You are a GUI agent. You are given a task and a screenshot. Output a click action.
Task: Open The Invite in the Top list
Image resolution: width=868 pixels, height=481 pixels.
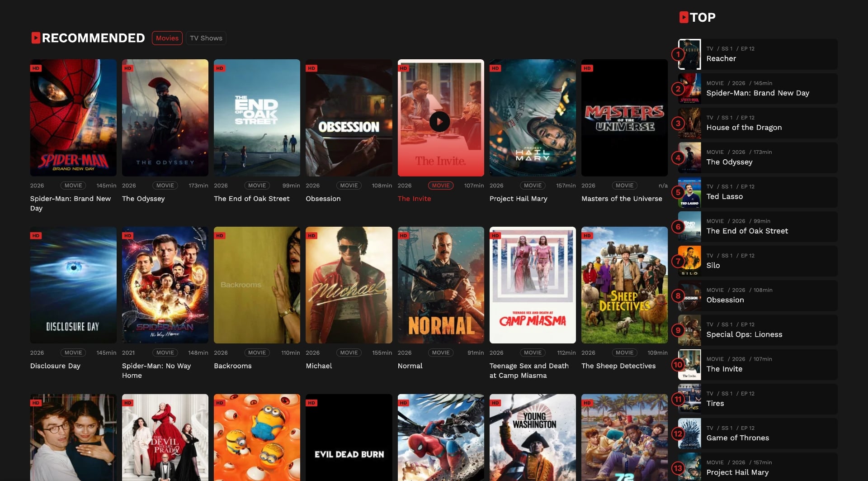758,365
